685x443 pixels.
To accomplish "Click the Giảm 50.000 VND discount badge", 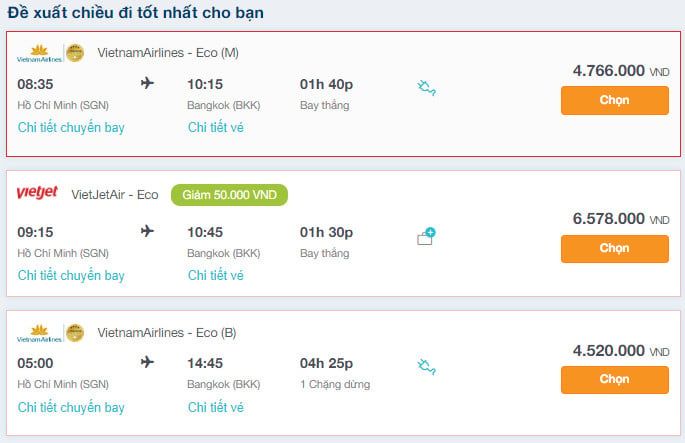I will pyautogui.click(x=229, y=194).
